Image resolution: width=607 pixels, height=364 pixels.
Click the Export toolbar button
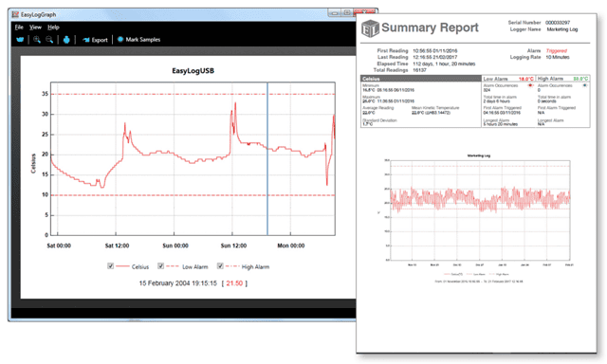tap(95, 40)
